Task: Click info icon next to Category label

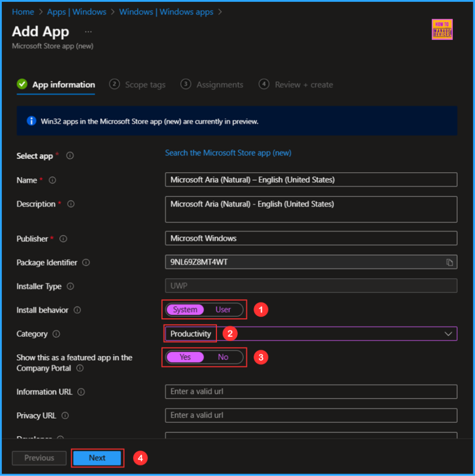Action: tap(56, 334)
